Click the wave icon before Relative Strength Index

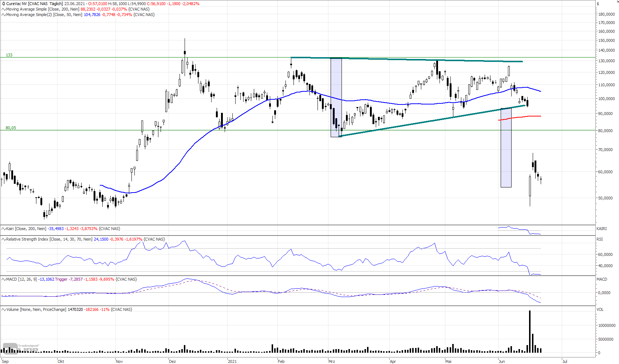click(4, 239)
